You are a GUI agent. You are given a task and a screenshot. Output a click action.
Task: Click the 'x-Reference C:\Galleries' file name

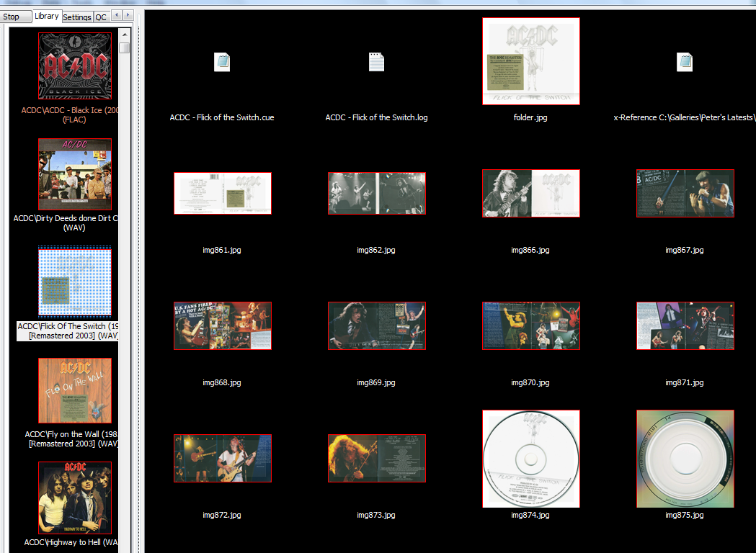click(x=684, y=117)
